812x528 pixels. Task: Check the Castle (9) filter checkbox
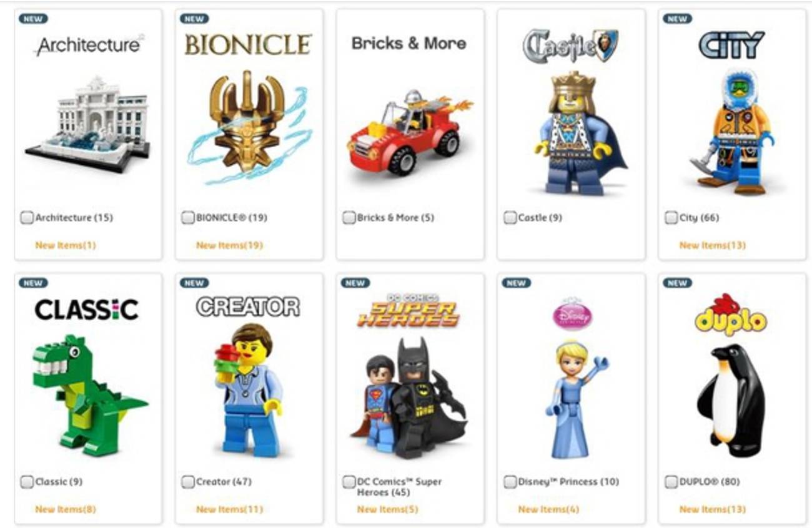coord(510,218)
